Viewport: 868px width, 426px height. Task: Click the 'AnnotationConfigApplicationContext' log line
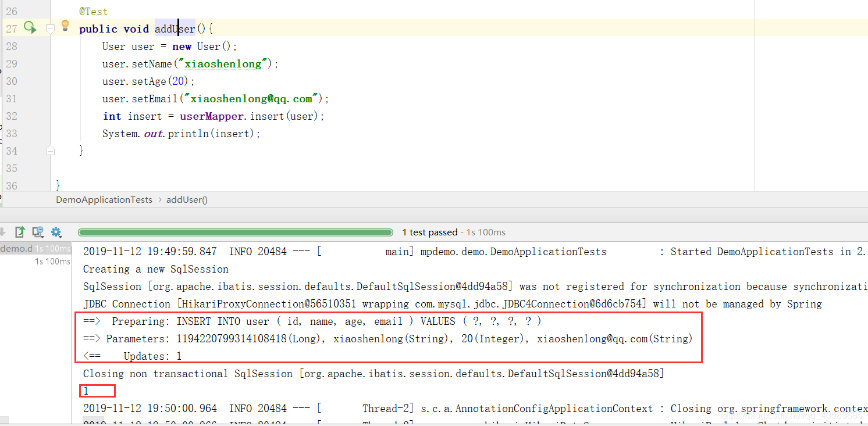click(475, 409)
